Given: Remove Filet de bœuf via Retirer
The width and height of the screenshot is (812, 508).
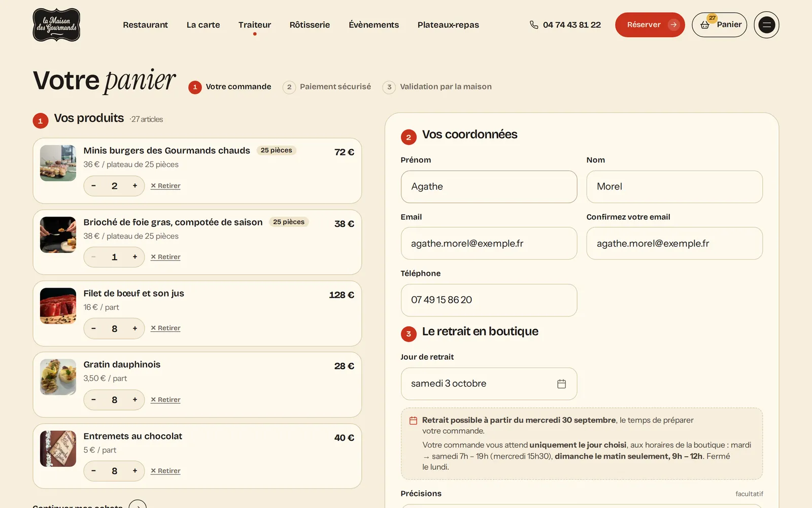Looking at the screenshot, I should pos(165,328).
